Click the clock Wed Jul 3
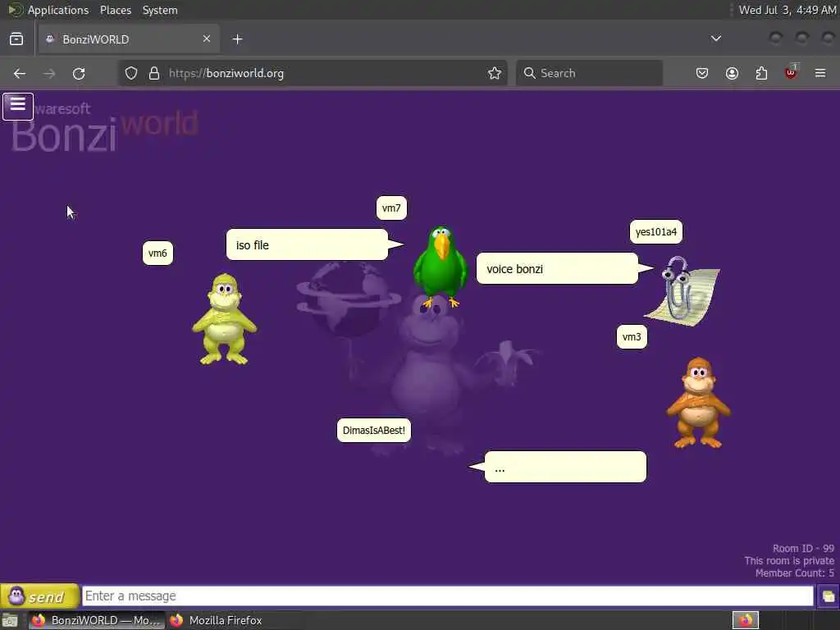The image size is (840, 630). 787,10
